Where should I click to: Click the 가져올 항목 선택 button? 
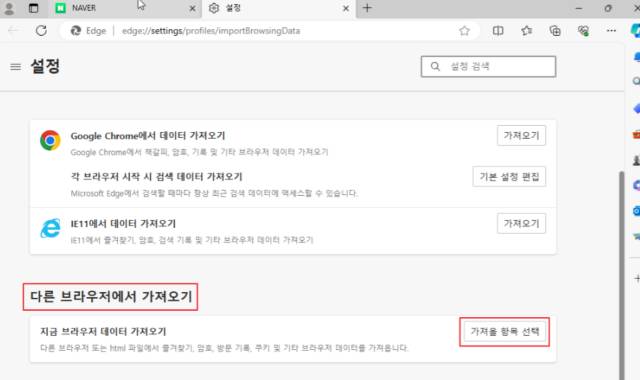[504, 331]
